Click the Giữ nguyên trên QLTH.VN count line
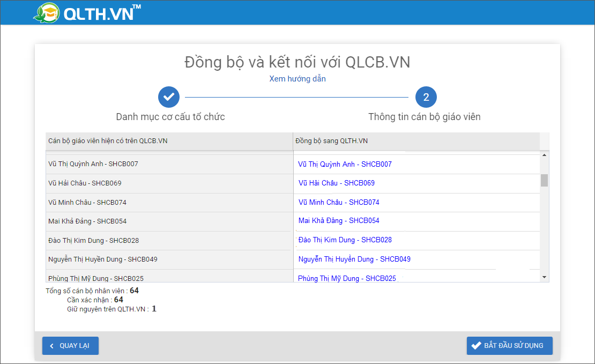This screenshot has height=364, width=595. (x=111, y=309)
